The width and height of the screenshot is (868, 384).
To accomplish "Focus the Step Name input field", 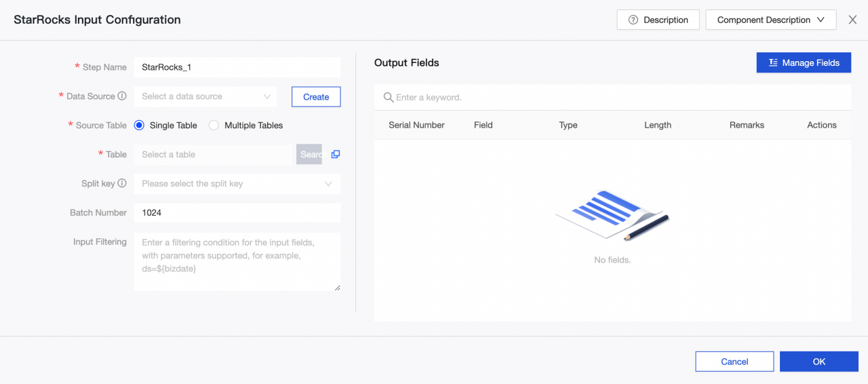I will pyautogui.click(x=237, y=67).
